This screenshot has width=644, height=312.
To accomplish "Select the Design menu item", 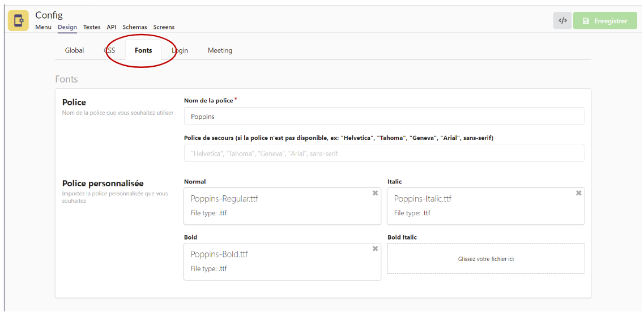I will 67,27.
